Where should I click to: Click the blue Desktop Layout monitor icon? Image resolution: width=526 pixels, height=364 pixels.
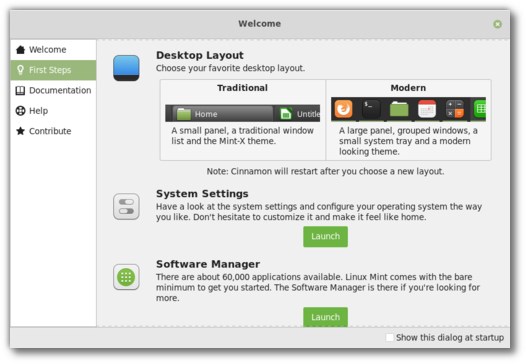tap(126, 68)
